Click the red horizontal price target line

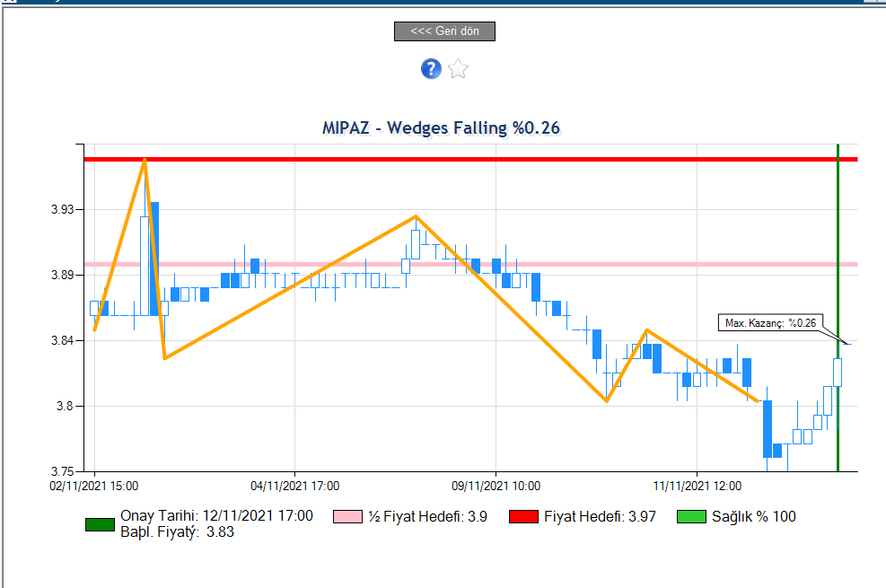470,159
